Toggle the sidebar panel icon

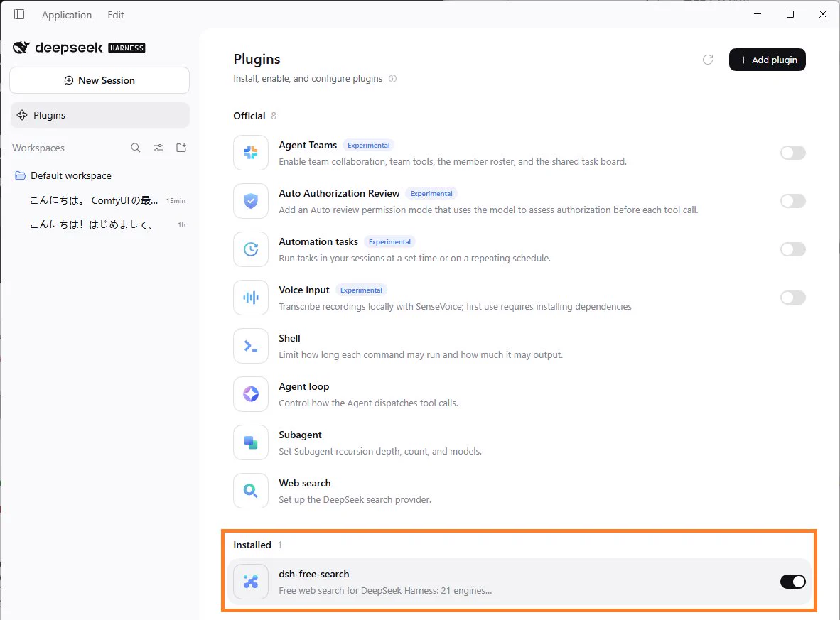19,14
